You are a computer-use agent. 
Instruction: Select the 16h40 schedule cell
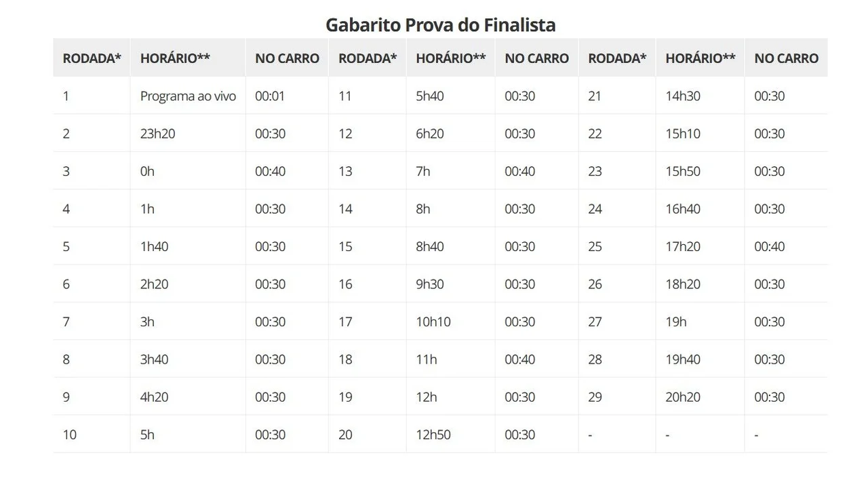click(683, 209)
